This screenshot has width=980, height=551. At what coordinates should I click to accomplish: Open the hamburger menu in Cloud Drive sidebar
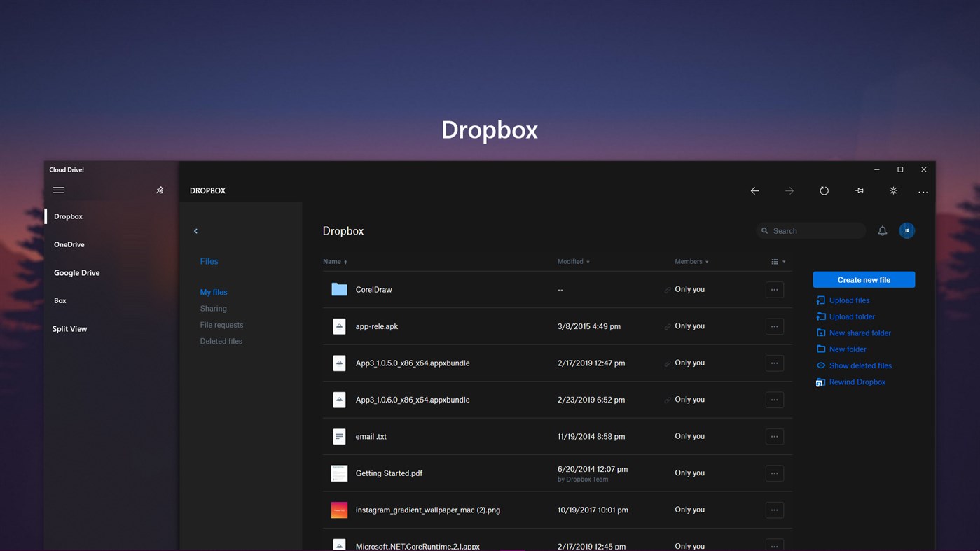pos(59,190)
